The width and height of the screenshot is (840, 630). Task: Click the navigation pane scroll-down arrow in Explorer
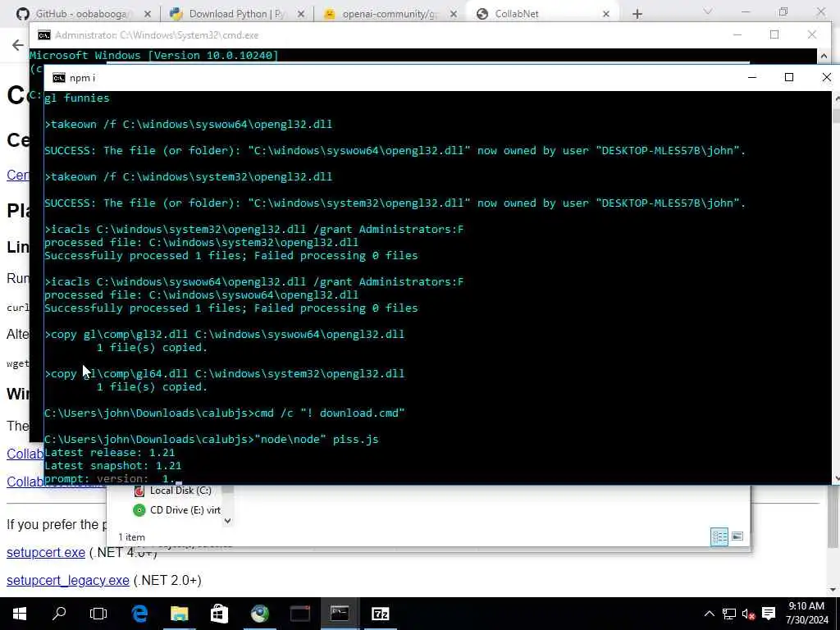pyautogui.click(x=228, y=521)
